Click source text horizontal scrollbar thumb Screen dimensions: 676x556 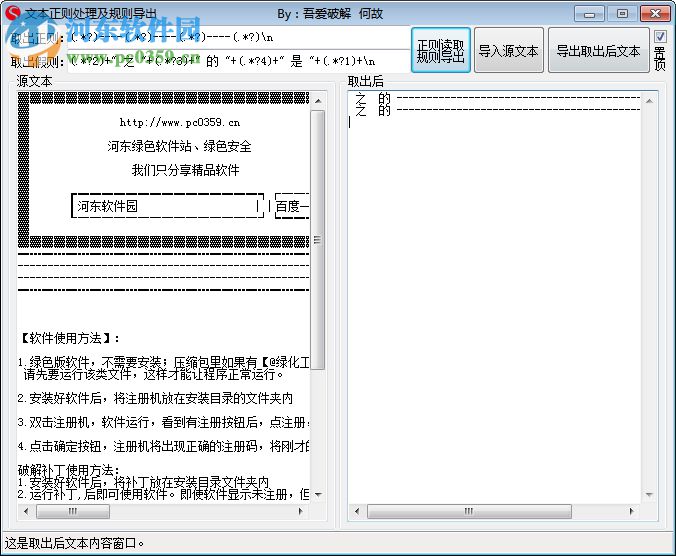(x=73, y=512)
